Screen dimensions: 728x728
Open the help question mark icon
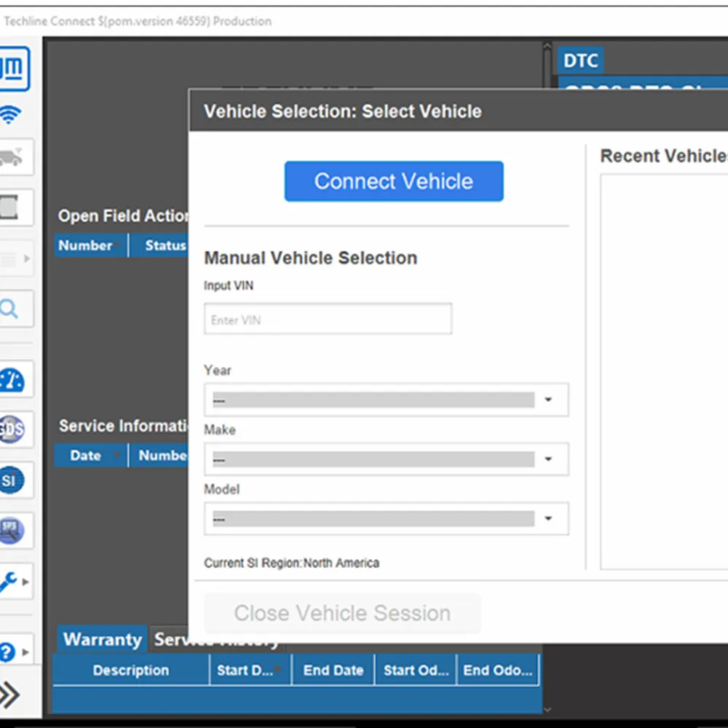point(7,652)
